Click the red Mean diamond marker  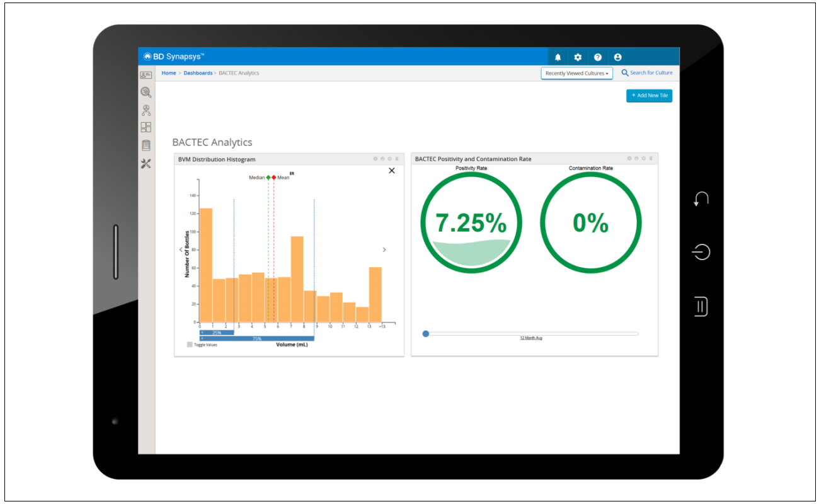coord(274,178)
